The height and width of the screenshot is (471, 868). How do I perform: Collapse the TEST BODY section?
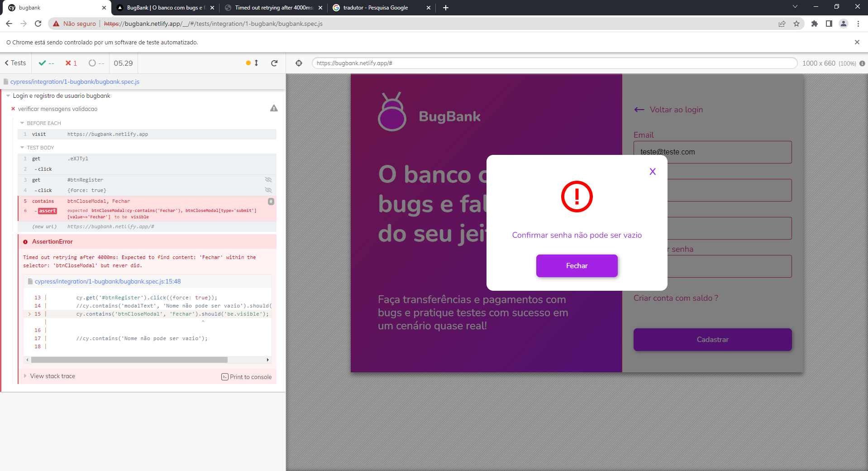click(37, 148)
